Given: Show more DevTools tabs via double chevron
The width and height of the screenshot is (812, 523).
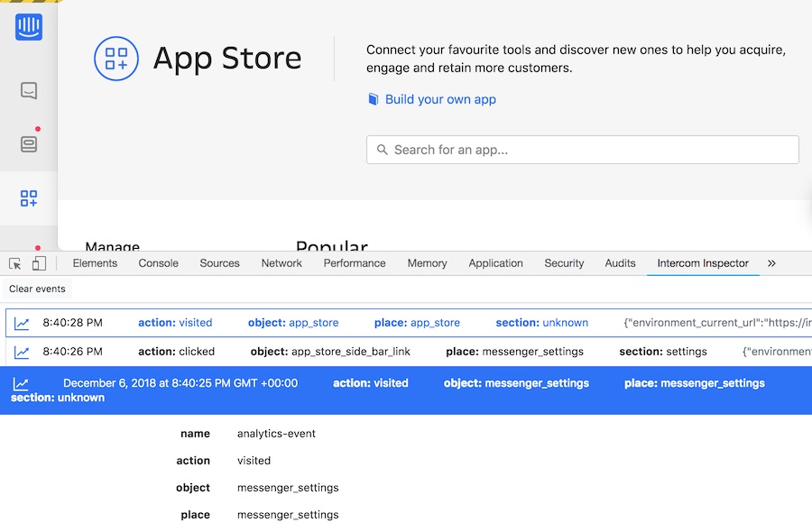Looking at the screenshot, I should (x=771, y=263).
